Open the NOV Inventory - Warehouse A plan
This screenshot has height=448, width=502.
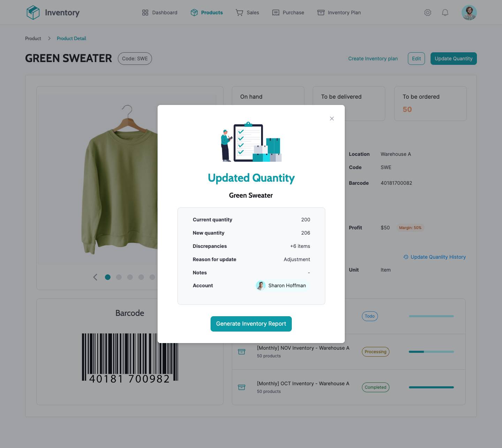pyautogui.click(x=303, y=348)
